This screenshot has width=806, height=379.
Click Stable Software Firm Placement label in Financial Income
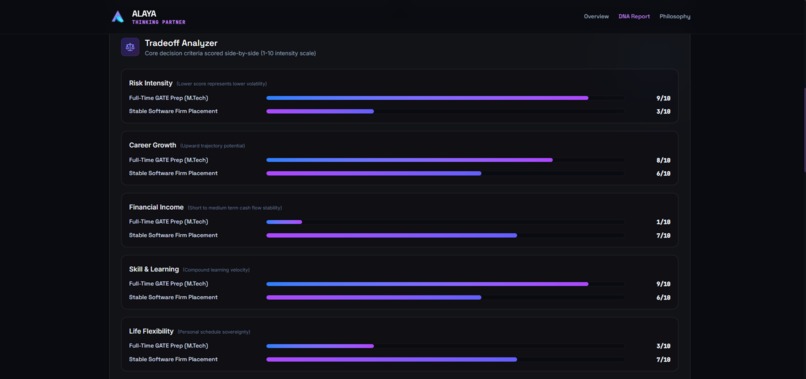pos(173,235)
